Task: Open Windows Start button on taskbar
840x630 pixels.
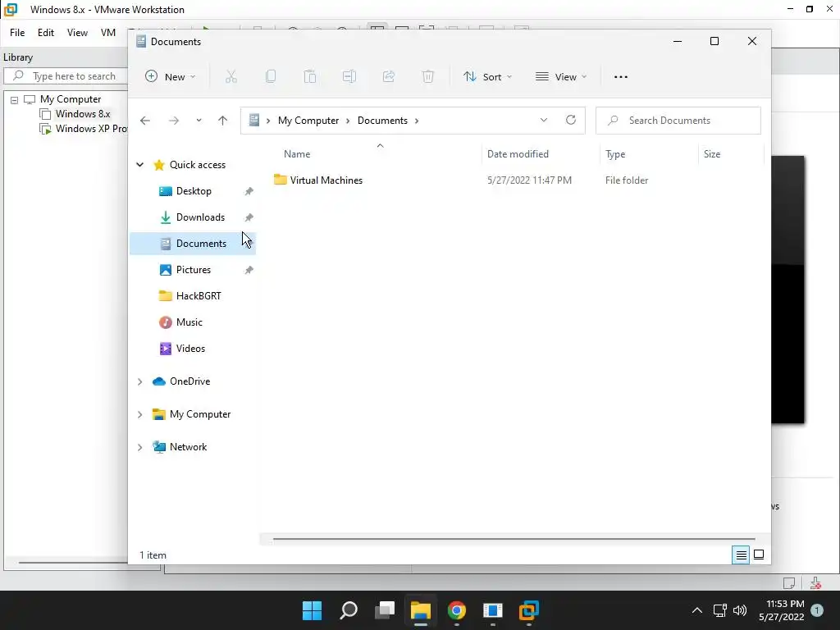Action: (312, 610)
